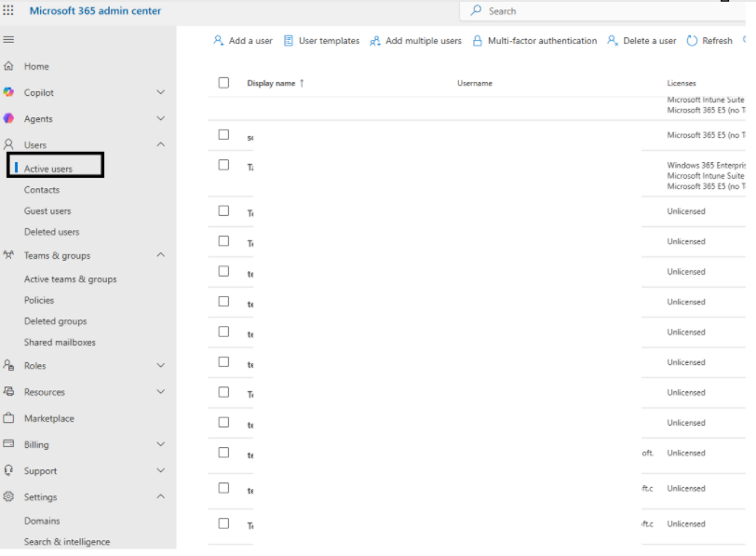Check the third Unlicensed user row

[223, 271]
